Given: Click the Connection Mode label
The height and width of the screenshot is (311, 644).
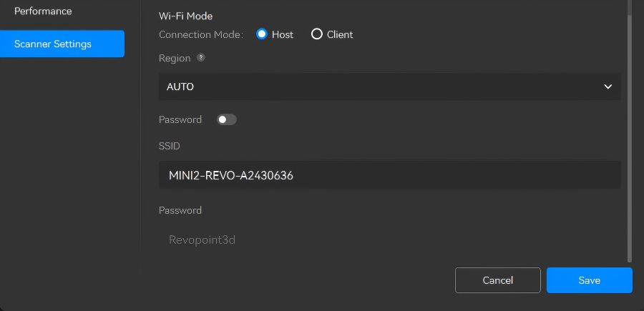Looking at the screenshot, I should tap(200, 34).
